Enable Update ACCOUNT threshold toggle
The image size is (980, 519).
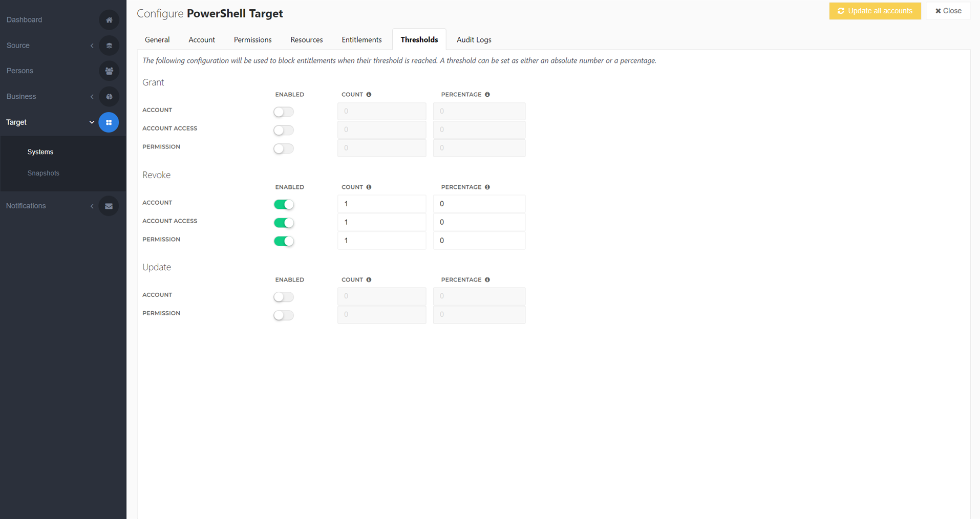coord(284,297)
